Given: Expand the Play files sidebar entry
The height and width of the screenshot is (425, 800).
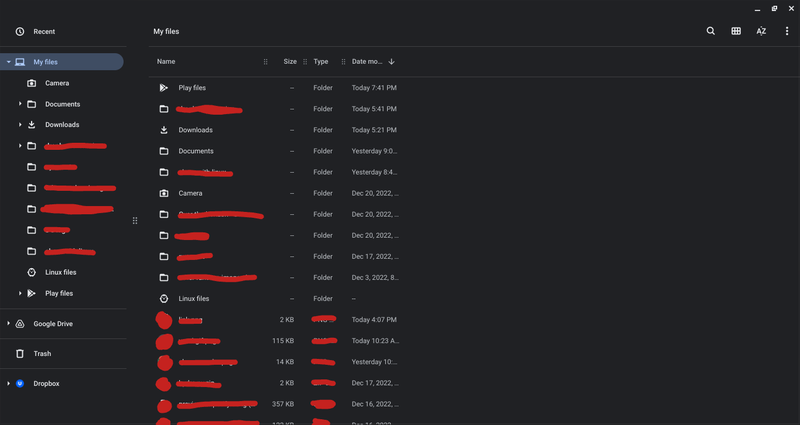Looking at the screenshot, I should (x=20, y=293).
